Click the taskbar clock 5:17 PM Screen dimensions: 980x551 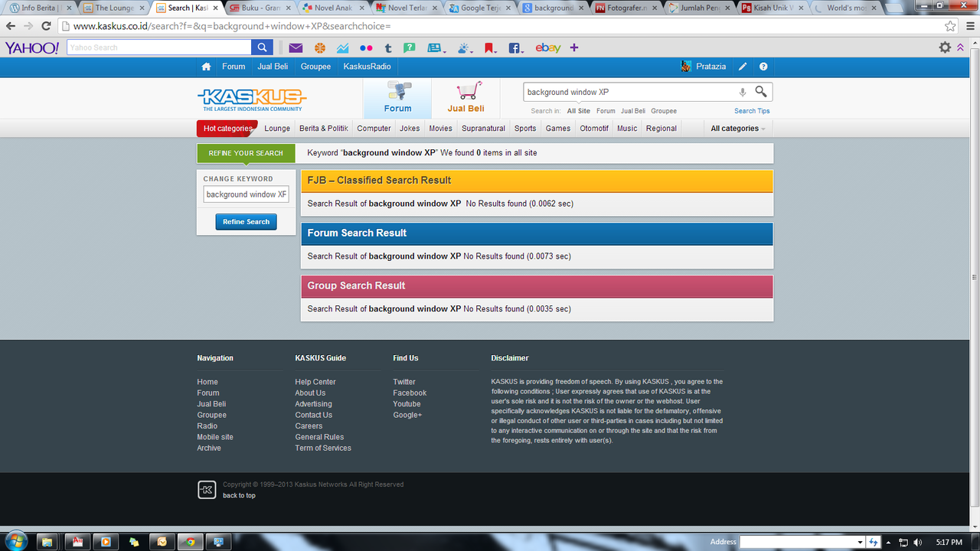948,542
